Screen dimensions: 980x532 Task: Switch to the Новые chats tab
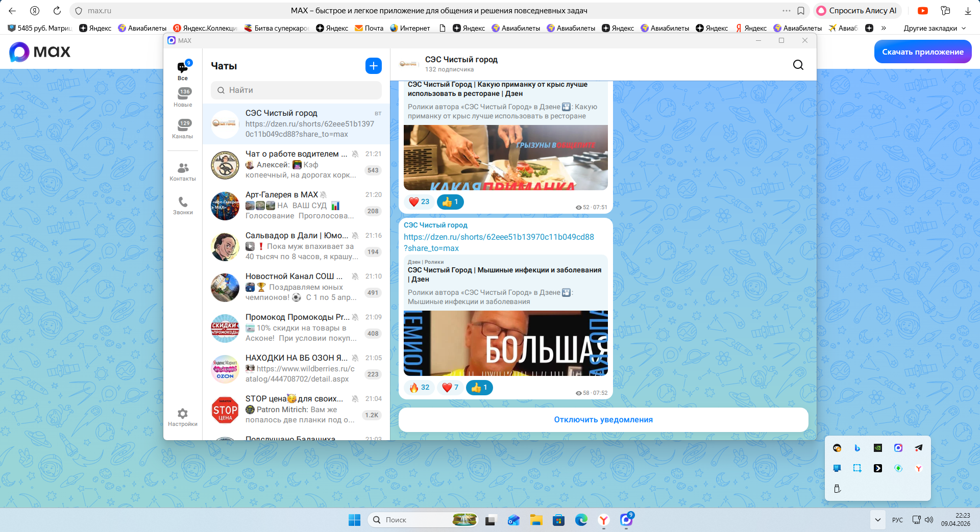[183, 97]
